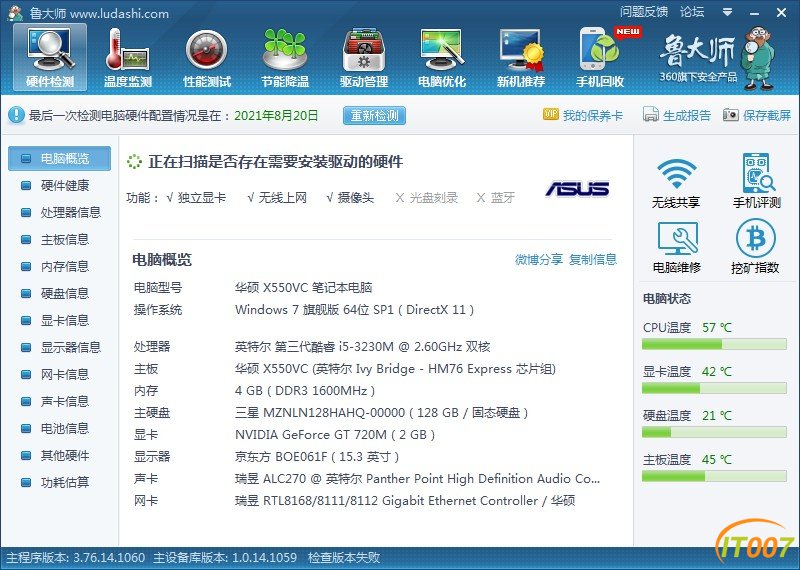Open the 新机推荐 new PC recommendation icon
The width and height of the screenshot is (800, 570).
pos(521,57)
